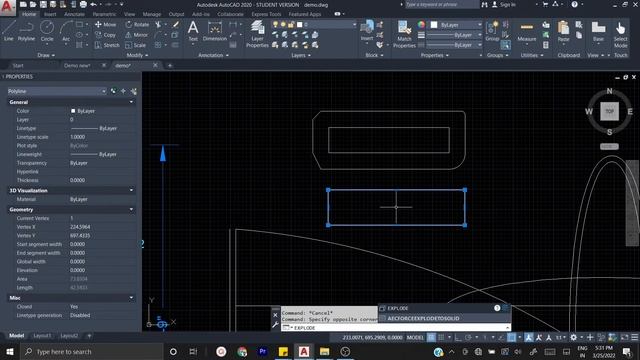This screenshot has width=640, height=360.
Task: Open Layer Properties manager
Action: pyautogui.click(x=257, y=34)
